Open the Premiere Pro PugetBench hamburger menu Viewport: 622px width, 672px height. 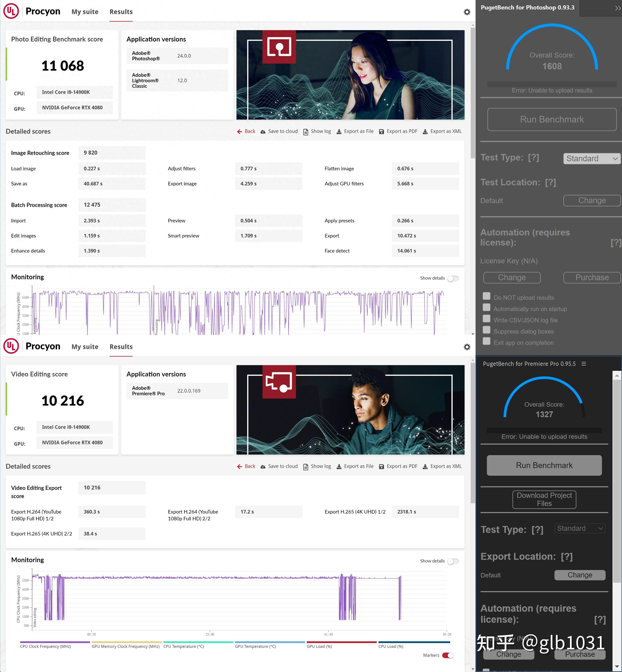click(x=584, y=364)
